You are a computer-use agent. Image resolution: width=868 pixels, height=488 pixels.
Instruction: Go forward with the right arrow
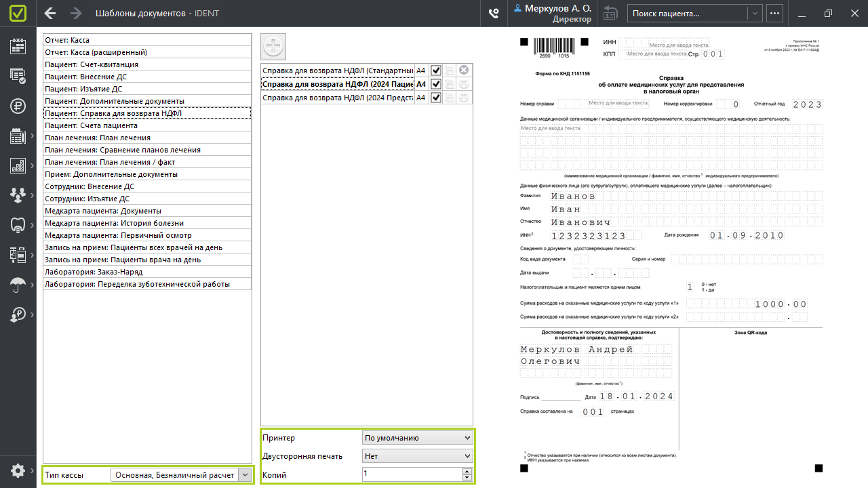76,14
